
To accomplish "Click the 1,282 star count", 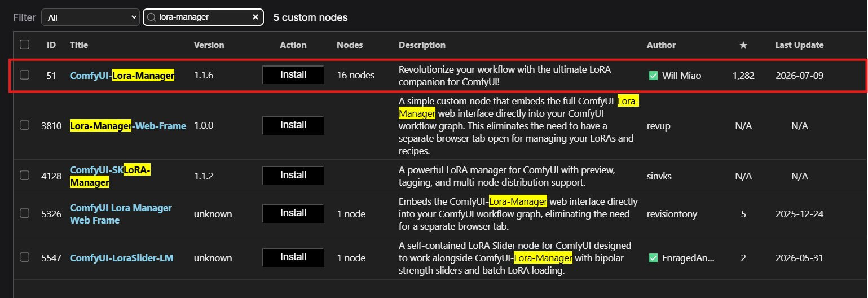I will (743, 75).
